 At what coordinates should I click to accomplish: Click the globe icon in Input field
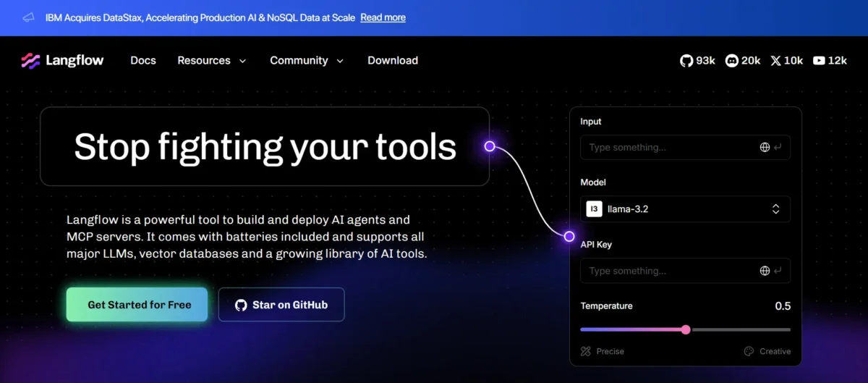(765, 148)
